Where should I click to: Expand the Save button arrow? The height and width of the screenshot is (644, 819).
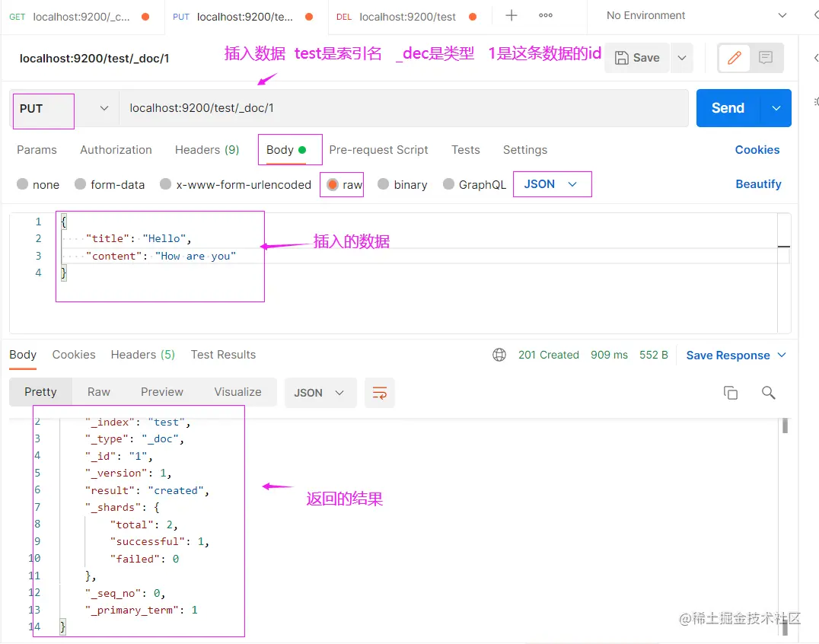tap(682, 57)
